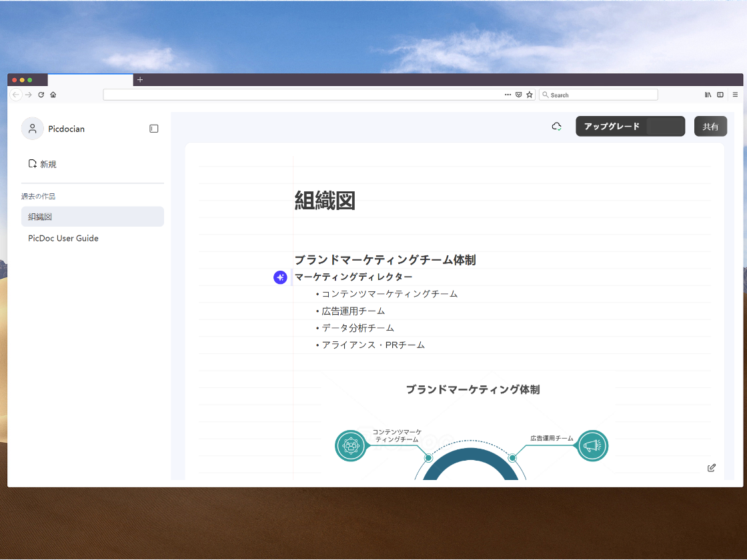This screenshot has height=560, width=747.
Task: Open a new browser tab with the plus button
Action: pyautogui.click(x=140, y=79)
